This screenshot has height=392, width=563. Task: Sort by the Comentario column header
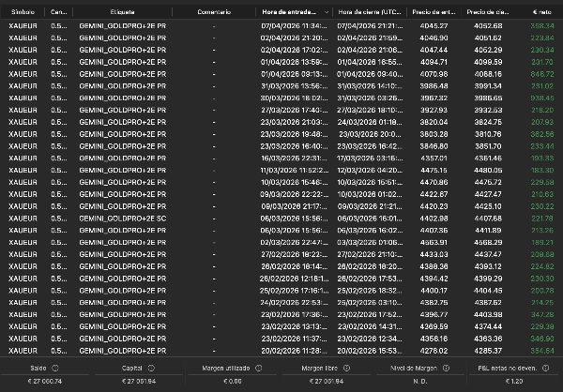pyautogui.click(x=214, y=12)
